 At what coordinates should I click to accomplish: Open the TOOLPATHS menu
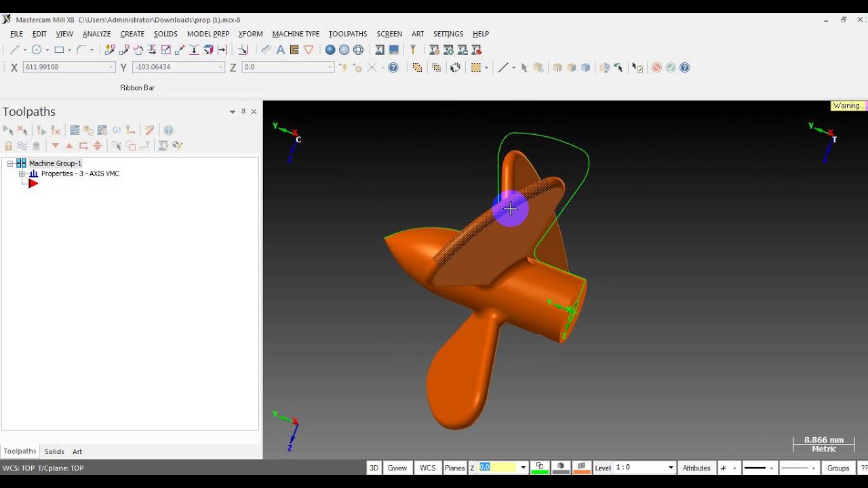348,33
